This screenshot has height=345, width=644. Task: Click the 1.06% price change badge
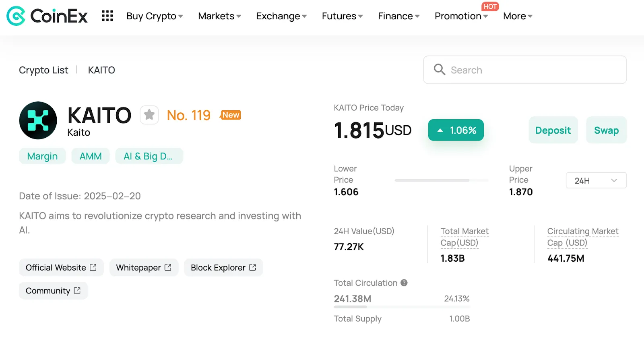pos(456,130)
